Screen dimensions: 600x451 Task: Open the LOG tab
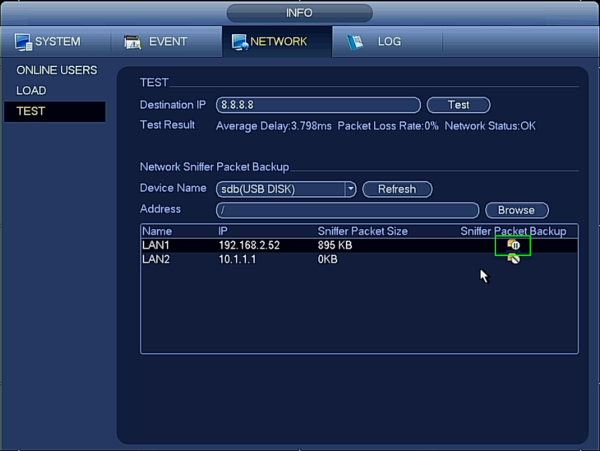click(387, 42)
